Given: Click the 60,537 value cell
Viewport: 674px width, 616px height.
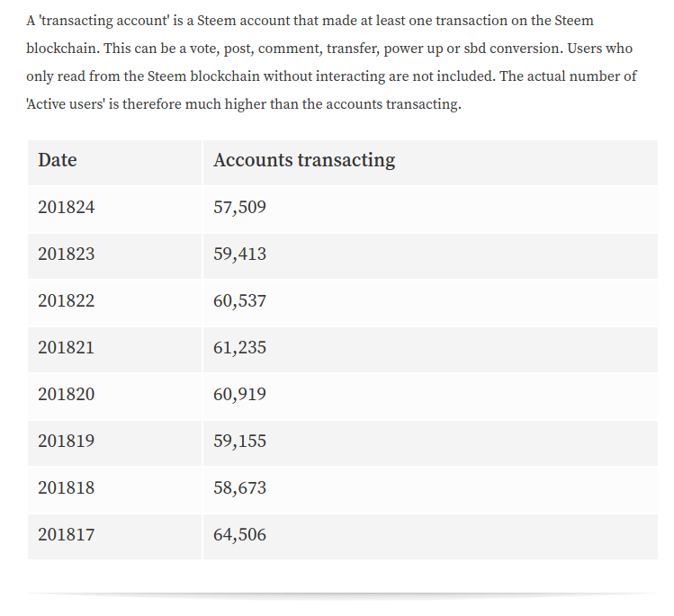Looking at the screenshot, I should coord(430,303).
